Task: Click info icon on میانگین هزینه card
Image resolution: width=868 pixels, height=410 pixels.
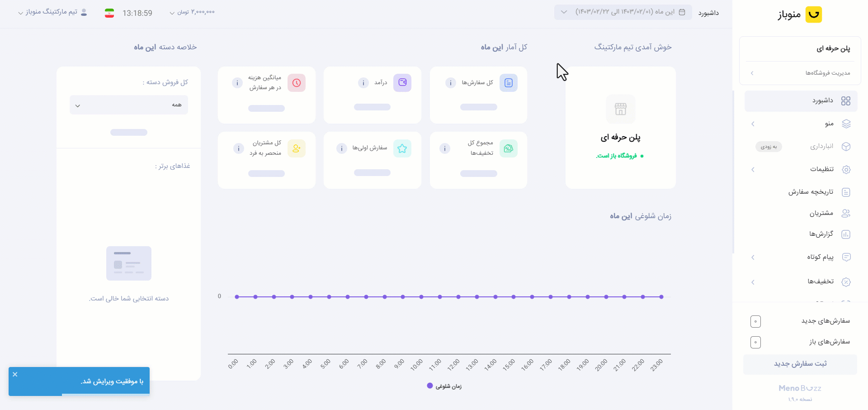Action: (237, 83)
